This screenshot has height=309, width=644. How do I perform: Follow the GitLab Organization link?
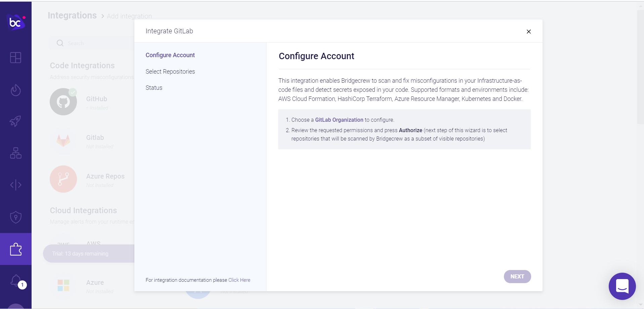339,120
